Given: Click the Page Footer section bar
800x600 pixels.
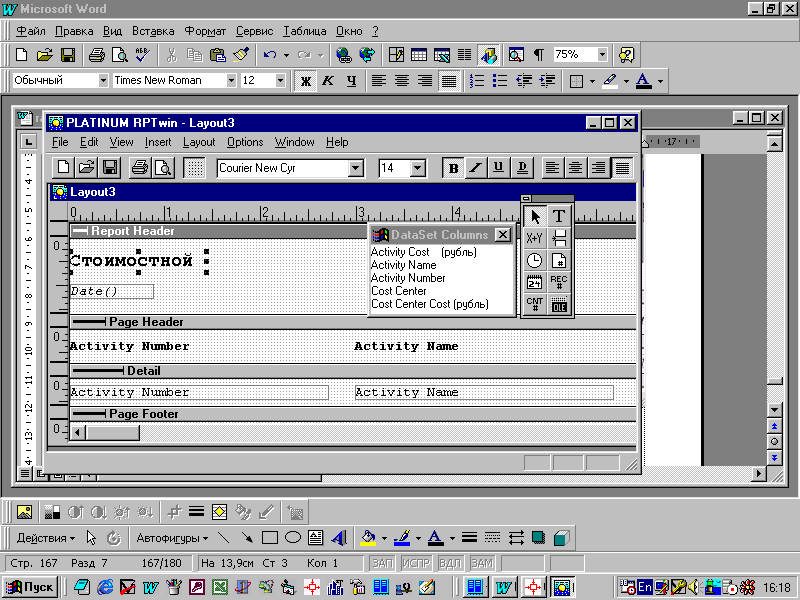Looking at the screenshot, I should [353, 414].
